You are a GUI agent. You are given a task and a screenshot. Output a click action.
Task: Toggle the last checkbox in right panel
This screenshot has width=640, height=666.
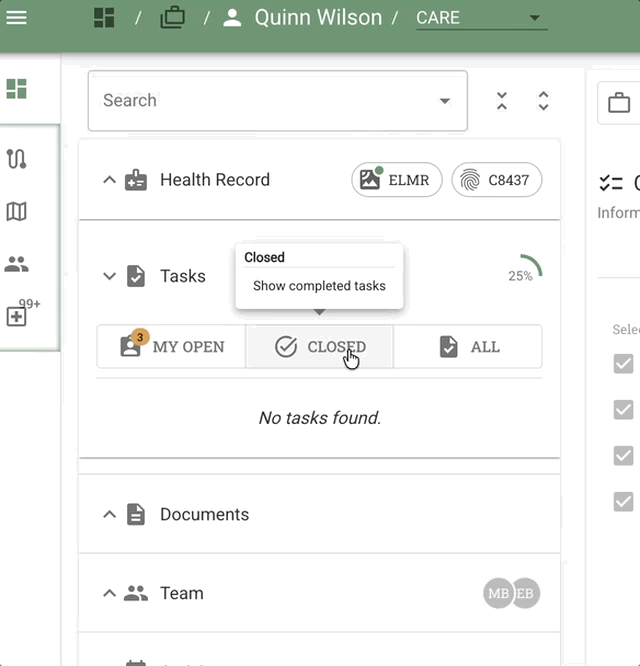click(x=623, y=501)
